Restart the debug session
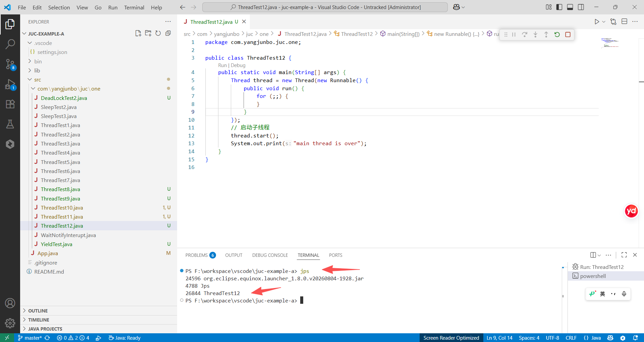This screenshot has height=342, width=644. (557, 35)
